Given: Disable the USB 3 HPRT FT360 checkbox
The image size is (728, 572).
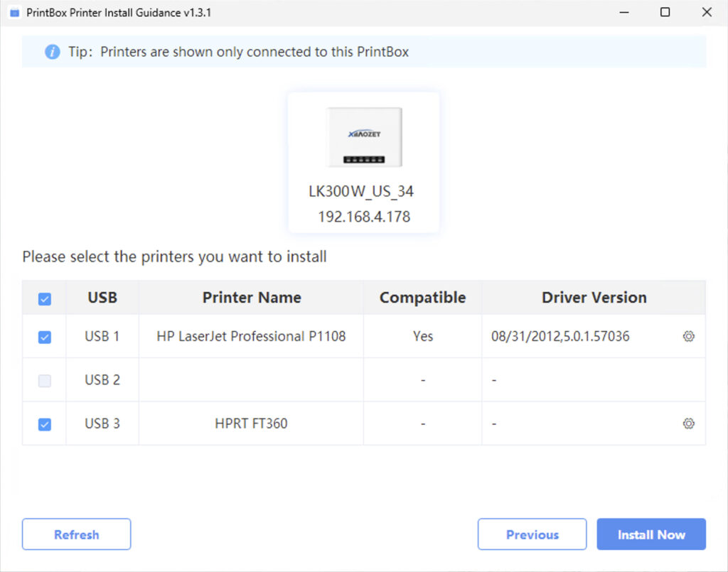Looking at the screenshot, I should coord(43,423).
